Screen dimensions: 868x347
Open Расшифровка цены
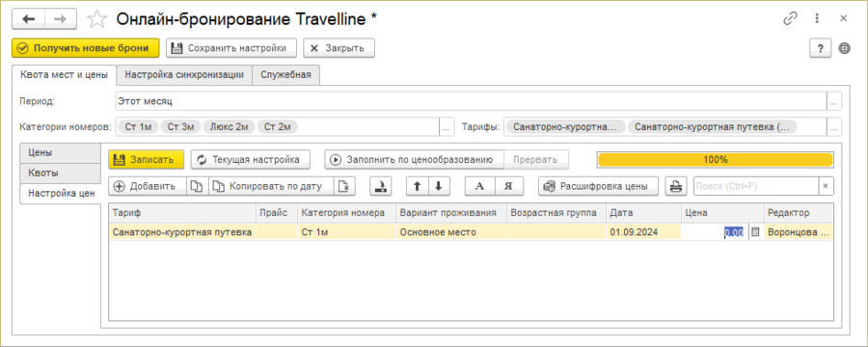coord(598,186)
